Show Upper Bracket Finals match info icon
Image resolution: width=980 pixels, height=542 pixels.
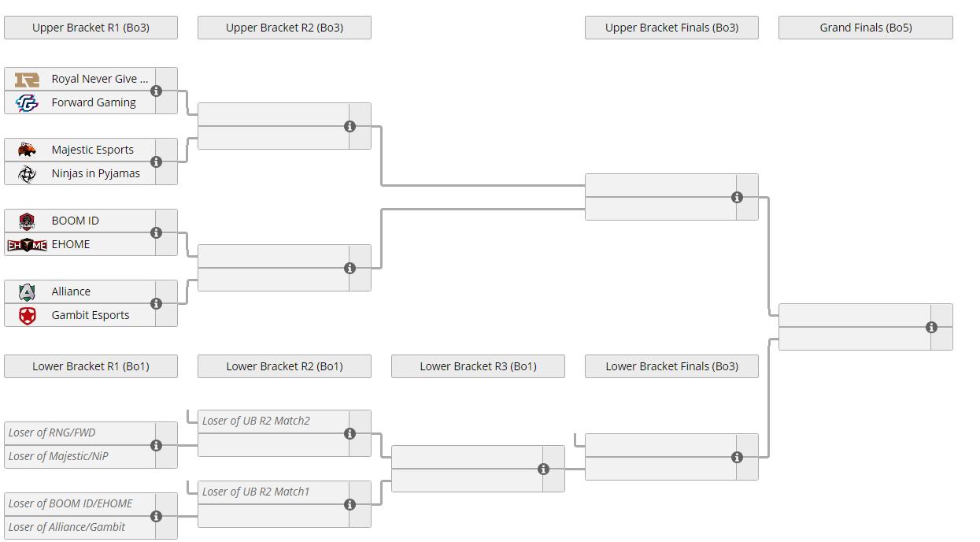click(737, 197)
